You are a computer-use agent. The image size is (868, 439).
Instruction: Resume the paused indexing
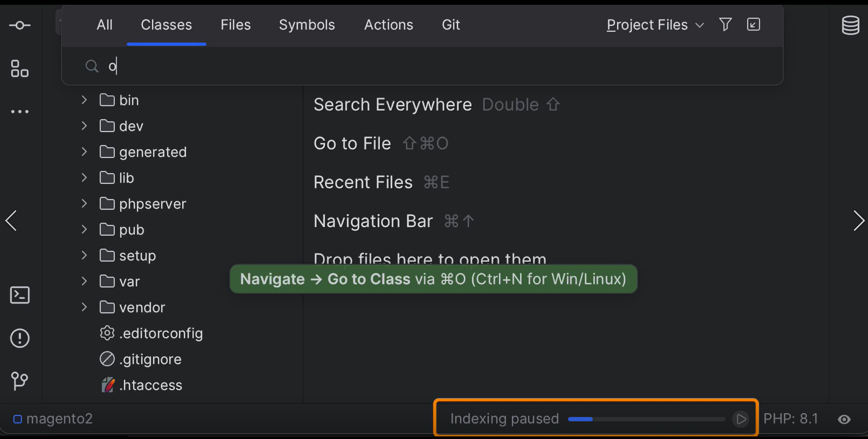point(741,419)
